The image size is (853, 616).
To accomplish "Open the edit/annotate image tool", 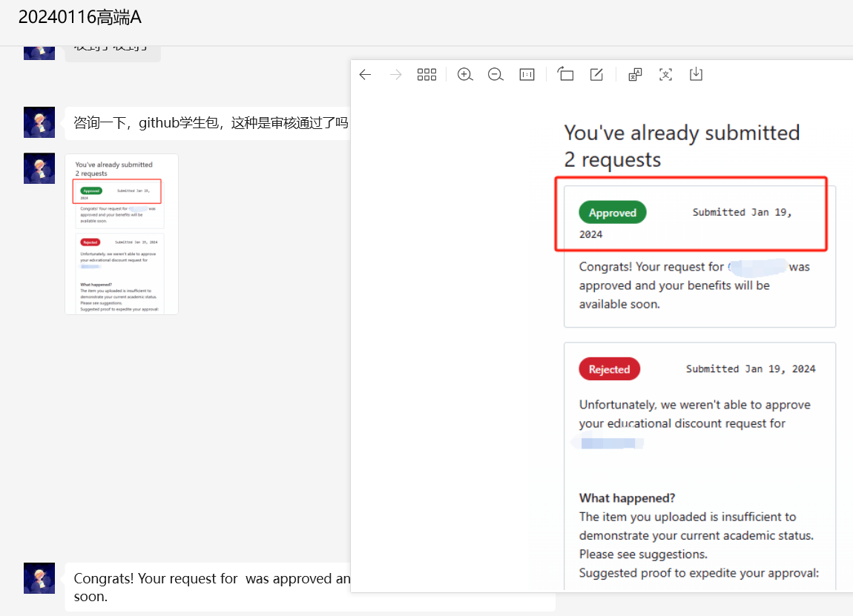I will [x=596, y=74].
